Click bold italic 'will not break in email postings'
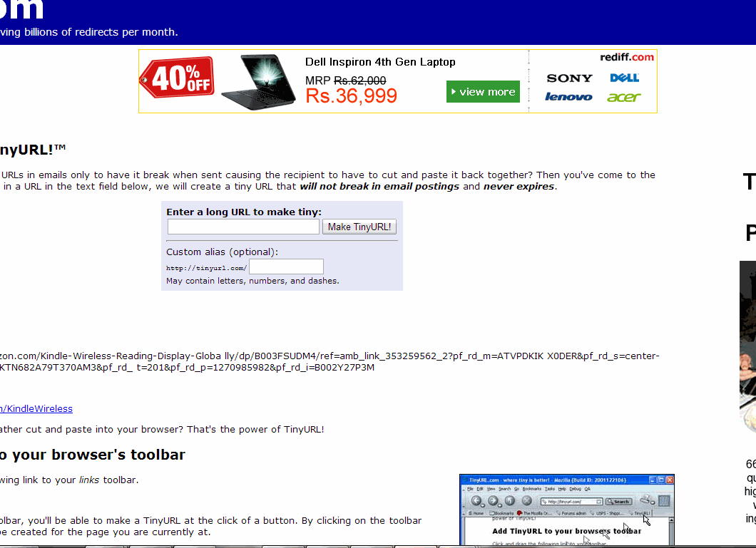This screenshot has width=756, height=548. point(379,187)
